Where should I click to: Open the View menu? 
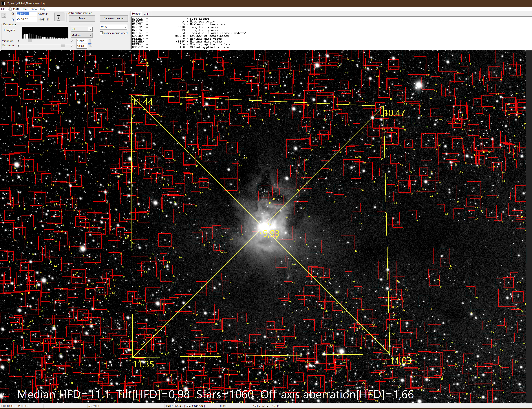click(34, 9)
